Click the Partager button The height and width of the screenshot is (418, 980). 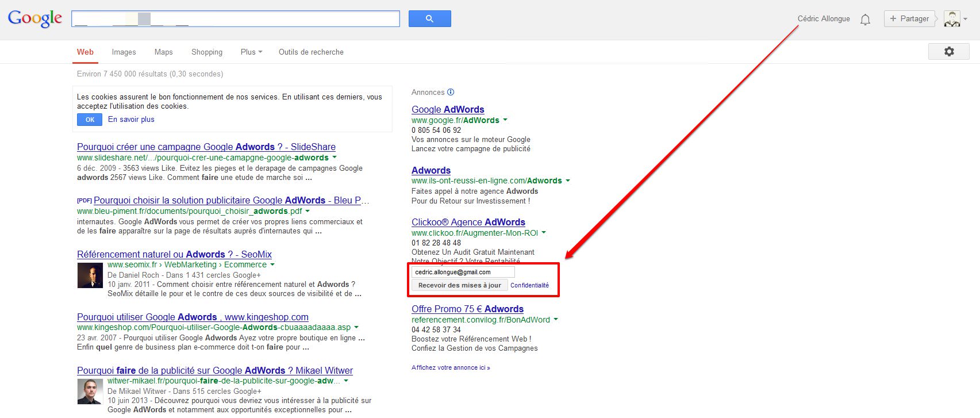(x=909, y=18)
